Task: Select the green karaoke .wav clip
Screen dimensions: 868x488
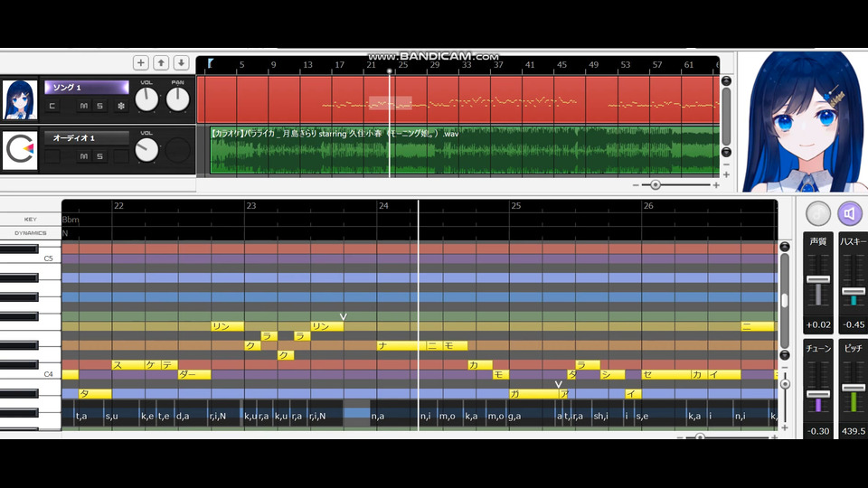Action: (465, 151)
